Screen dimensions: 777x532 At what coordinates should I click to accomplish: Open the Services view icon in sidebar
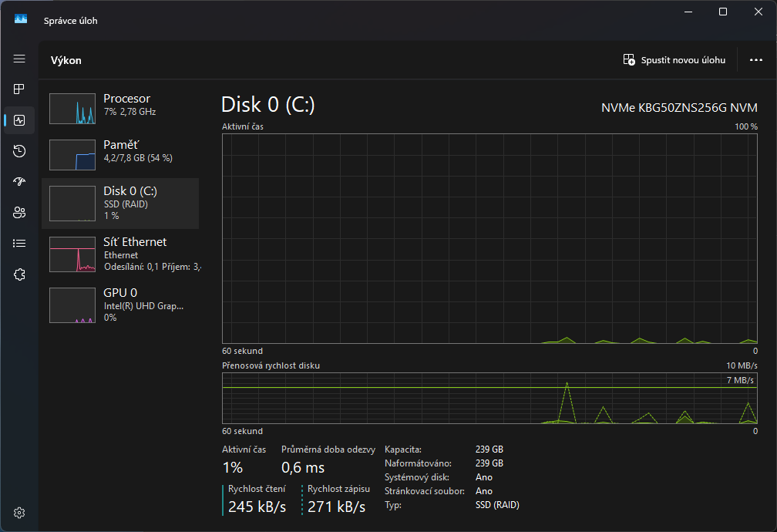click(x=18, y=274)
